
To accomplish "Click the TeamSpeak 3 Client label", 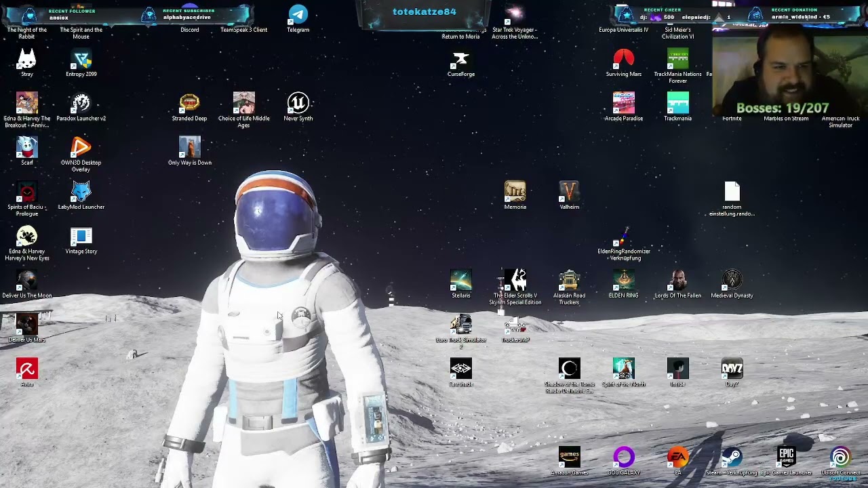I will (244, 30).
